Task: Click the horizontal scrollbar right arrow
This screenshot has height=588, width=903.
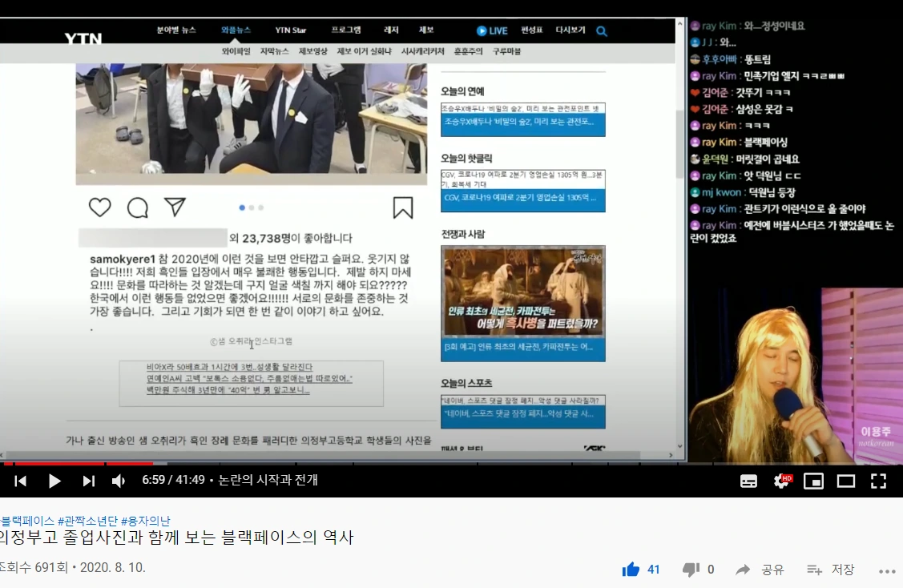Action: [671, 455]
